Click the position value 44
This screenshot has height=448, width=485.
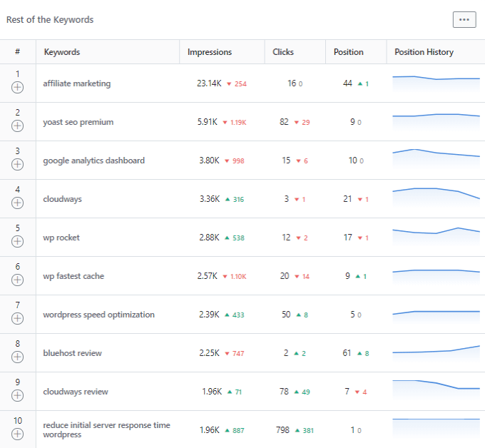pos(347,83)
